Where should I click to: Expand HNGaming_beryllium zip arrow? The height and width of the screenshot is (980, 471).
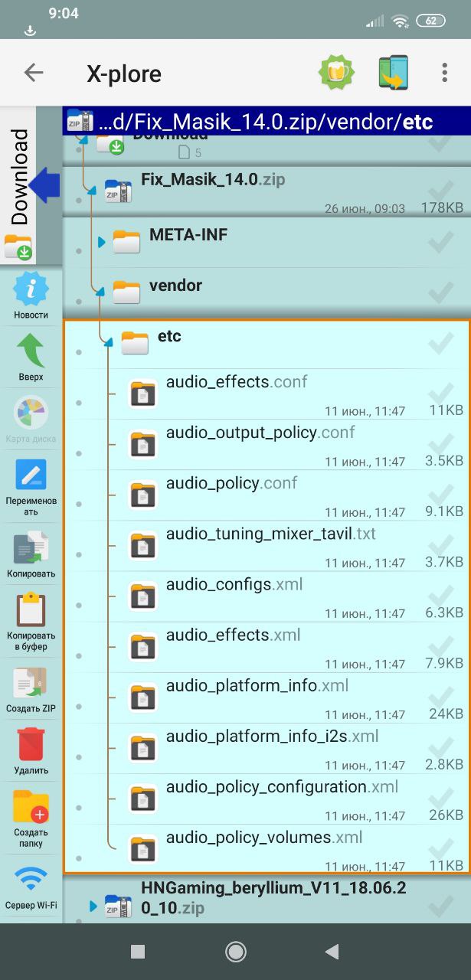coord(93,906)
